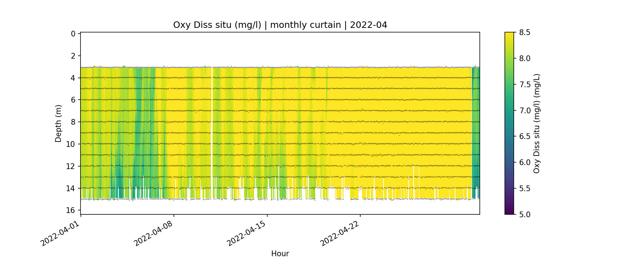Screen dimensions: 644x268
Task: Pick the teal middle of the colorbar
Action: 509,111
